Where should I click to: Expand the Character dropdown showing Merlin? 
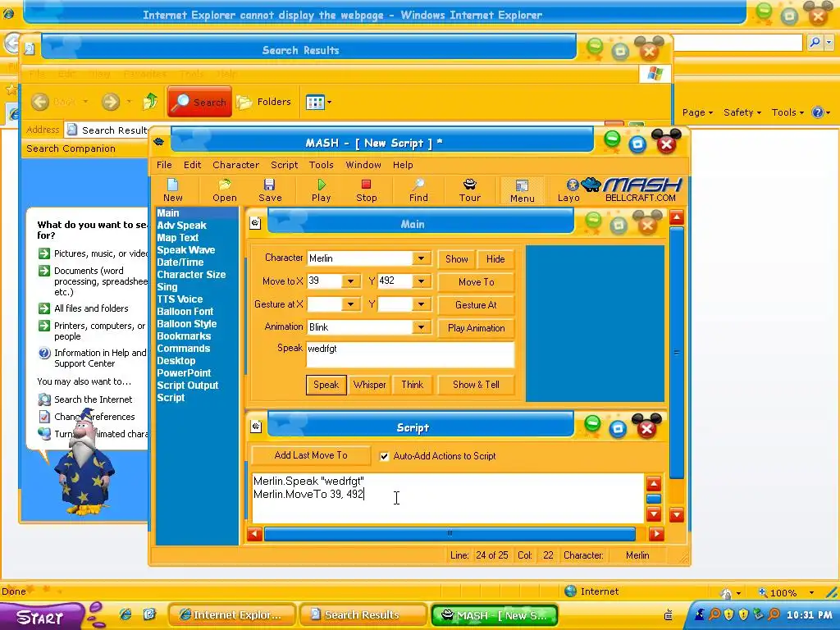tap(422, 258)
